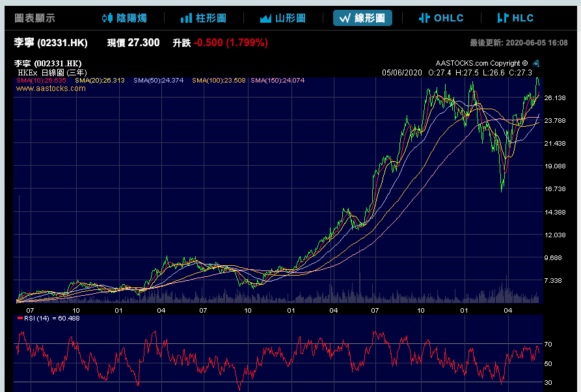Click the SMA(20):26.313 legend label
581x392 pixels.
tap(100, 81)
